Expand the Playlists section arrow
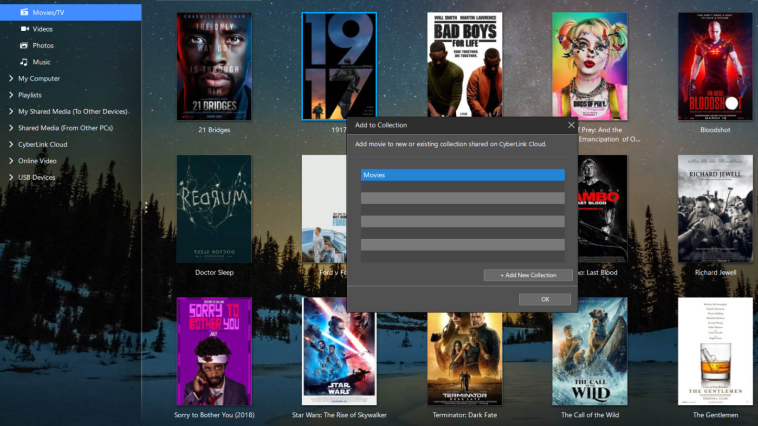The image size is (758, 426). (x=10, y=95)
